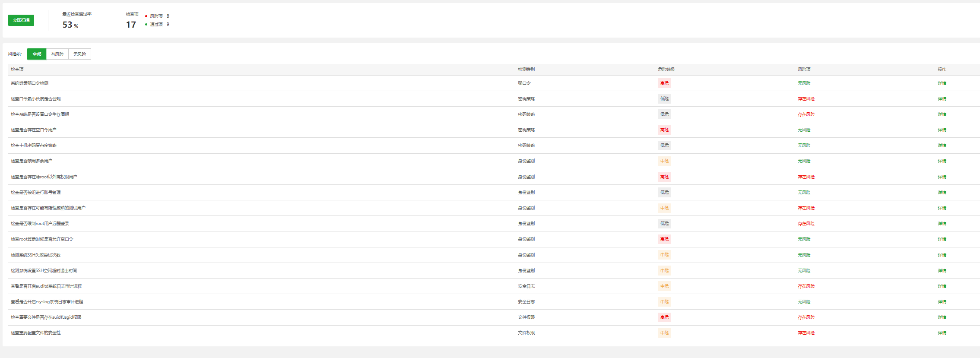Open 详情 for 检查root登录时候是否允许空口令

[x=942, y=239]
